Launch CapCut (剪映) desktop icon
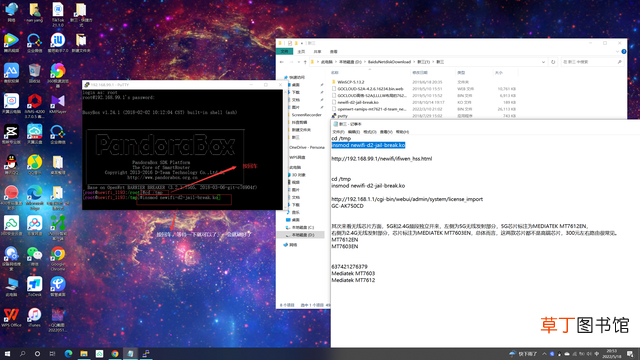 click(x=11, y=134)
